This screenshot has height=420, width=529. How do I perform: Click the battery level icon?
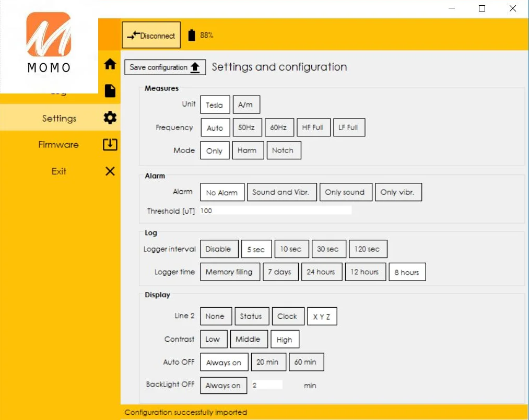pyautogui.click(x=192, y=36)
